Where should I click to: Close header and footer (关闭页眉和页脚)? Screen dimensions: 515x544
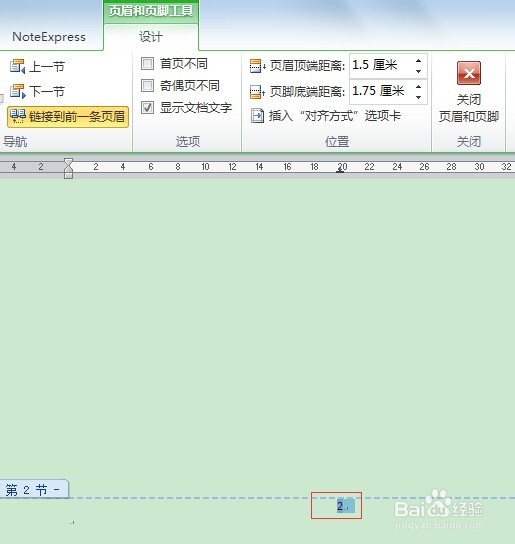468,92
